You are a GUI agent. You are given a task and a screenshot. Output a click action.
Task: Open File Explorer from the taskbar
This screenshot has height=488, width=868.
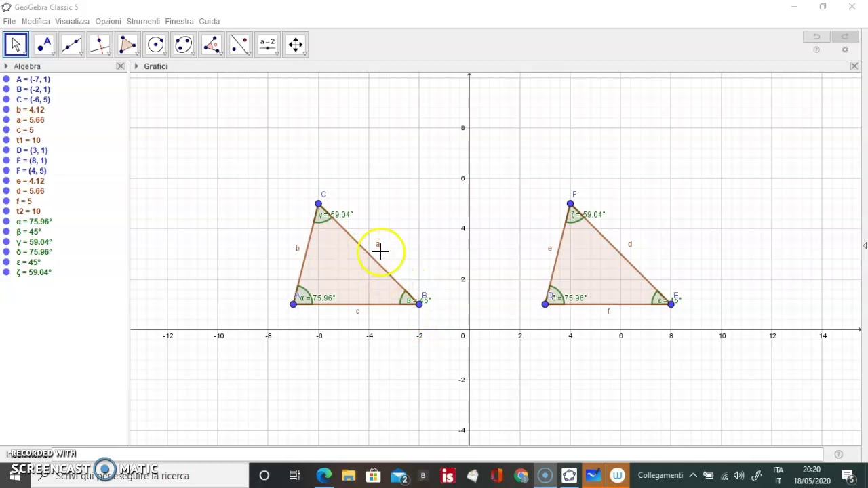click(349, 476)
